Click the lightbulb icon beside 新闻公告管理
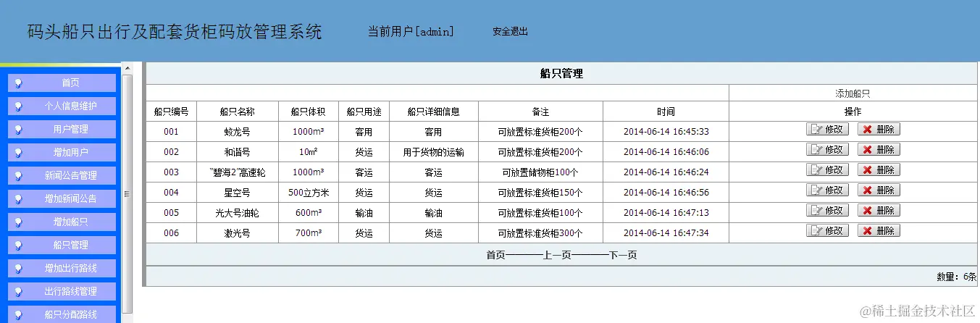Screen dimensions: 980x323 coord(18,176)
